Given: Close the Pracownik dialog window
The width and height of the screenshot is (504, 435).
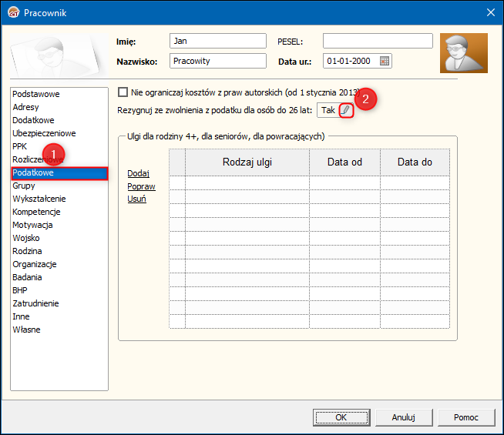Looking at the screenshot, I should coord(490,12).
